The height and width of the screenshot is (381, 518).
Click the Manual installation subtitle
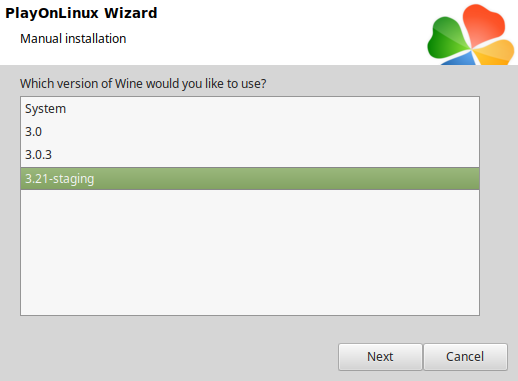click(x=73, y=39)
